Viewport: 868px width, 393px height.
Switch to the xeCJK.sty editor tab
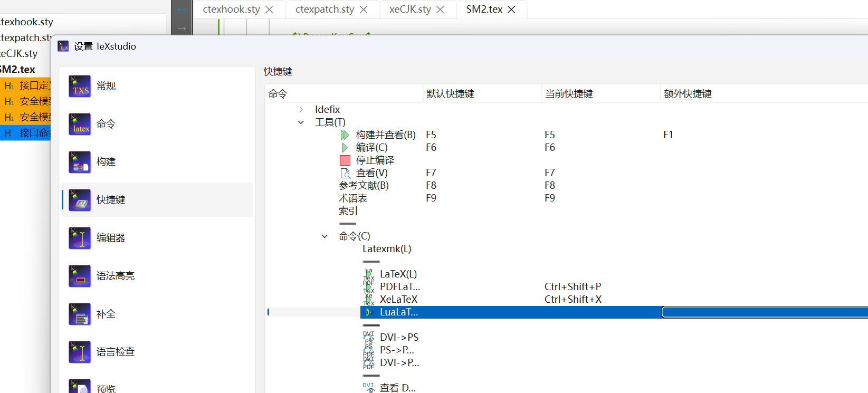pyautogui.click(x=410, y=9)
